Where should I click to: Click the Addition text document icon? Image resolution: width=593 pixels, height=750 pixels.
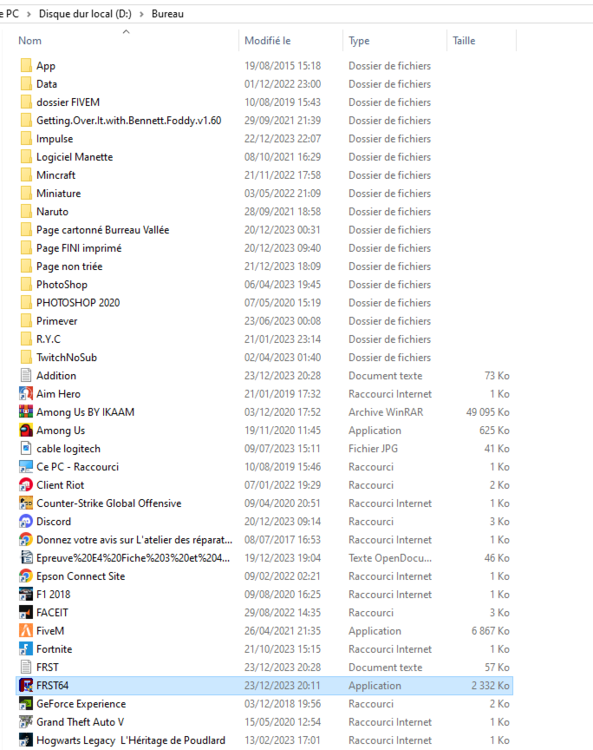[26, 375]
